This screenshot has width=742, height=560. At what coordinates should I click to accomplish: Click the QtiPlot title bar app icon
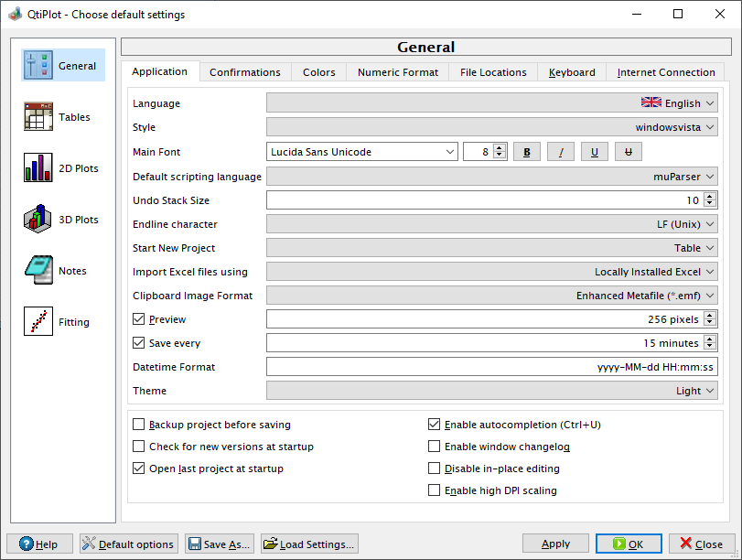tap(16, 15)
